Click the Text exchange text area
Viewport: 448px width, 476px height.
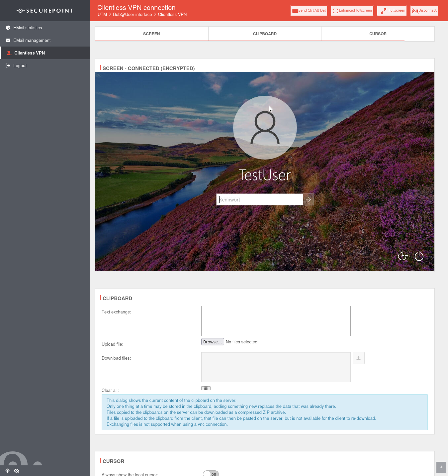[276, 321]
